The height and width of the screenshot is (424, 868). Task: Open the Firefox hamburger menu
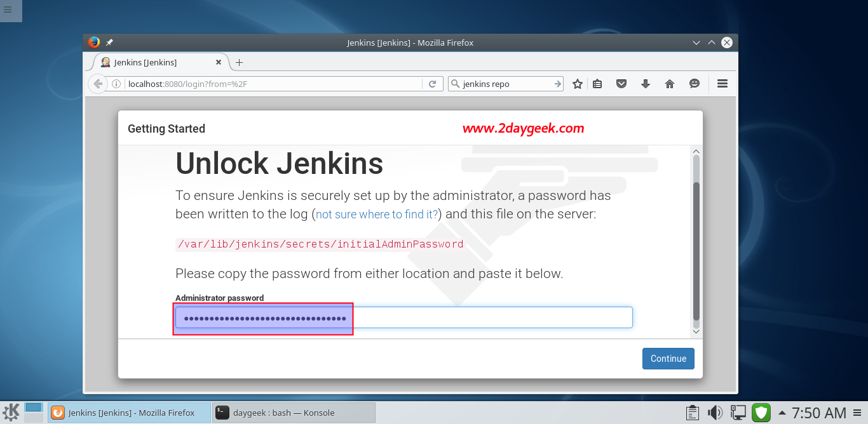tap(722, 84)
